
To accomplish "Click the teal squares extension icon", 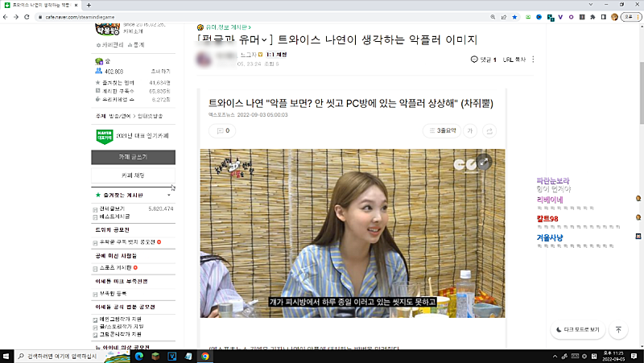I will pos(551,17).
